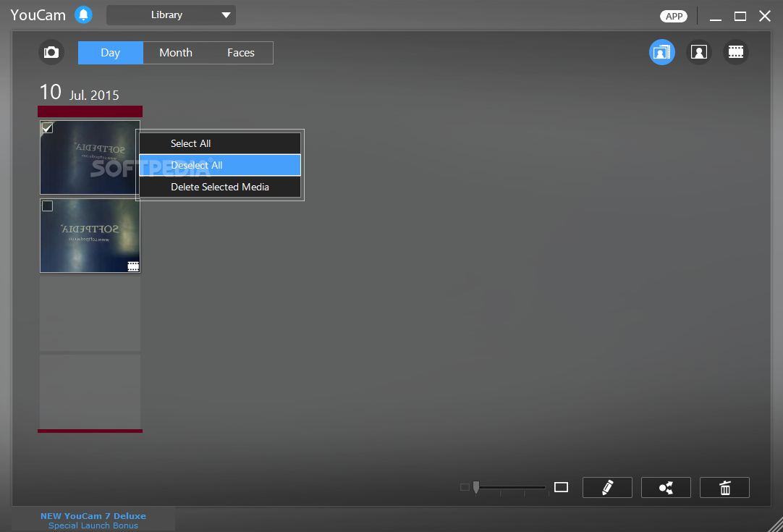Switch to the Day view tab
783x532 pixels.
[x=111, y=53]
